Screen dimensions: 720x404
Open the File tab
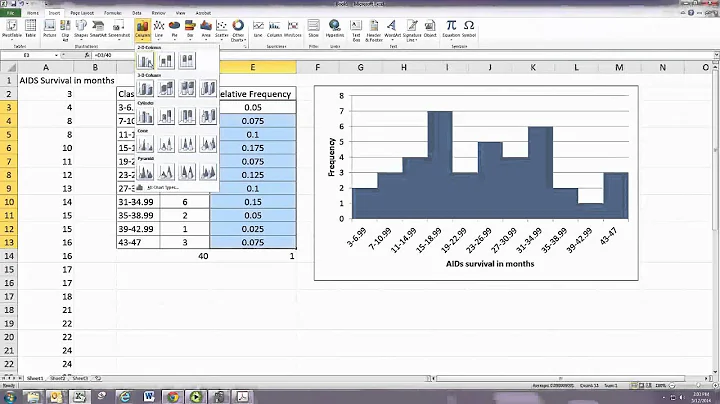pyautogui.click(x=11, y=13)
